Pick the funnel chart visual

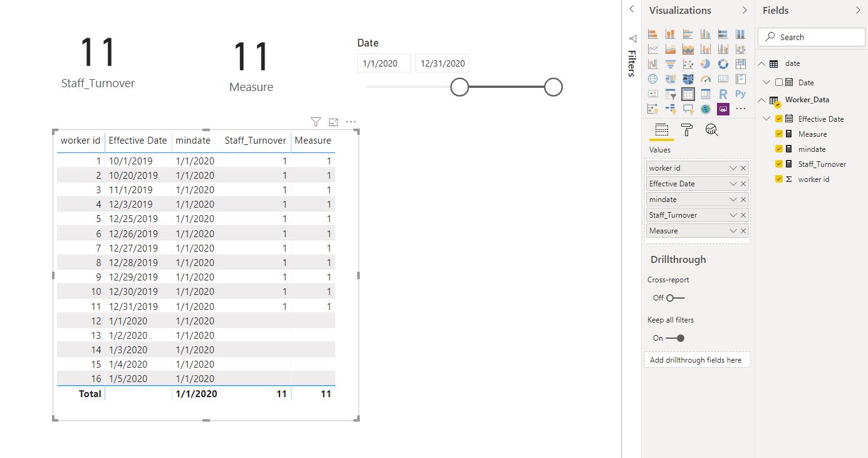[x=671, y=63]
